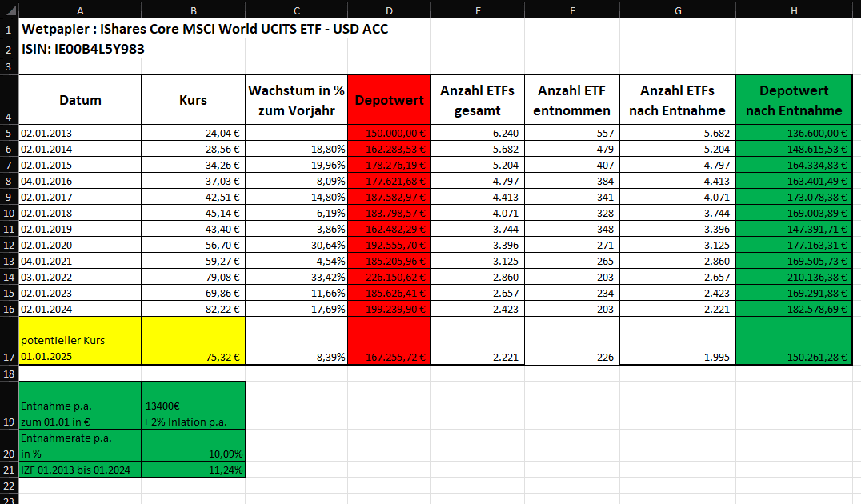This screenshot has height=504, width=861.
Task: Select date cell 02.01.2013
Action: point(80,133)
